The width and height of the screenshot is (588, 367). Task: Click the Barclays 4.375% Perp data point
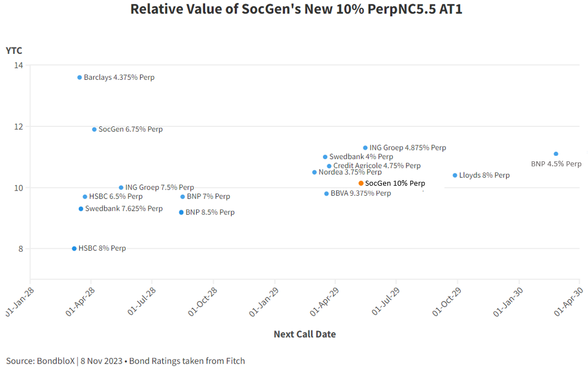coord(79,78)
